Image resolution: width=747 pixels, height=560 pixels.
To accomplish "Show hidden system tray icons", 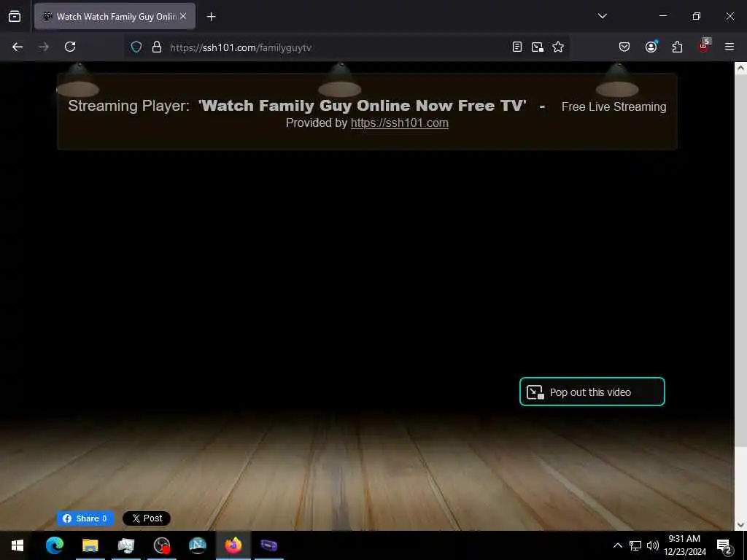I will pos(617,545).
